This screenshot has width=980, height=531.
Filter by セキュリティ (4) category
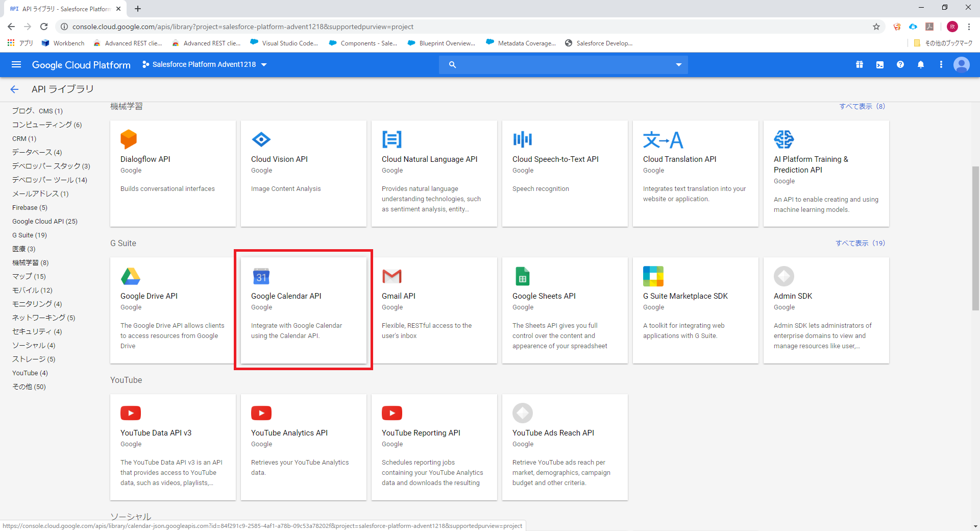coord(37,332)
